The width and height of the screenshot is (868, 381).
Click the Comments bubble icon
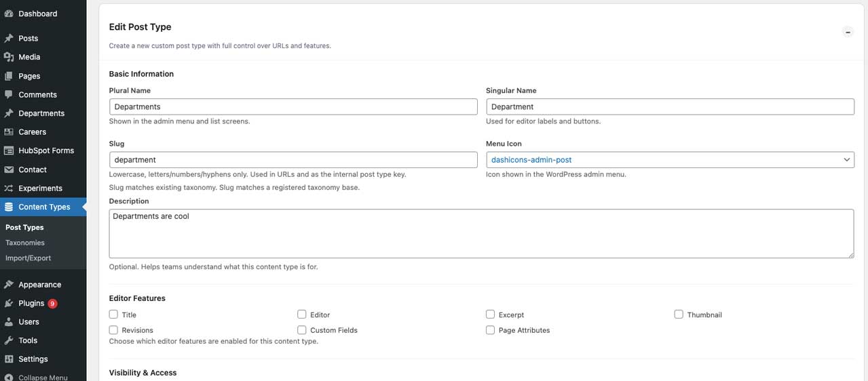pos(9,95)
